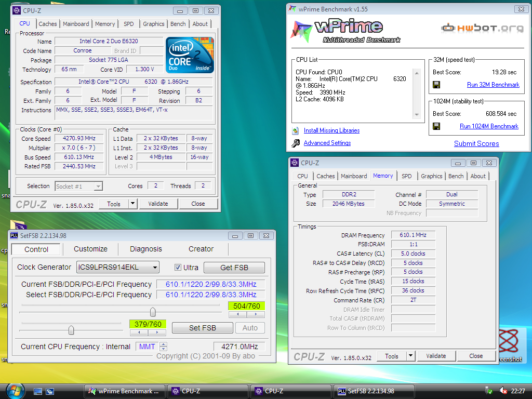Viewport: 532px width, 399px height.
Task: Click the MMT stepper arrows in SetFSB
Action: point(163,347)
